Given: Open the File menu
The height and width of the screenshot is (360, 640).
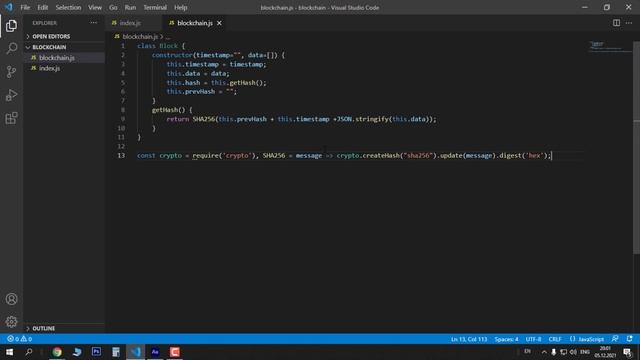Looking at the screenshot, I should [25, 7].
